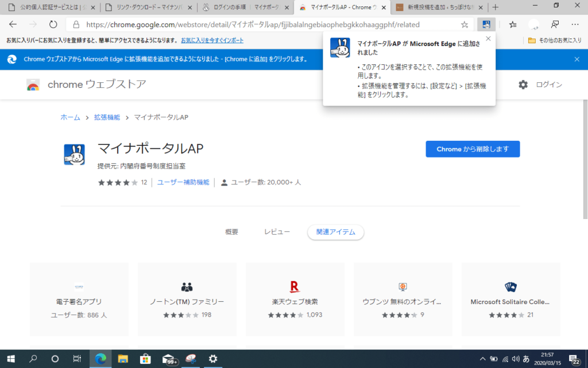588x368 pixels.
Task: Open その他のお気に入り folder
Action: tap(555, 40)
